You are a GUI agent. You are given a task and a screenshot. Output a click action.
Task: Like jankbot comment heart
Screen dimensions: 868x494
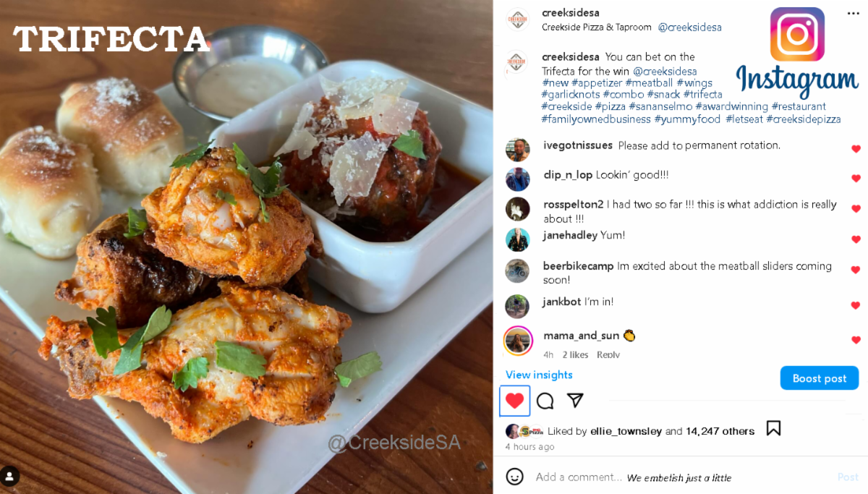point(856,306)
